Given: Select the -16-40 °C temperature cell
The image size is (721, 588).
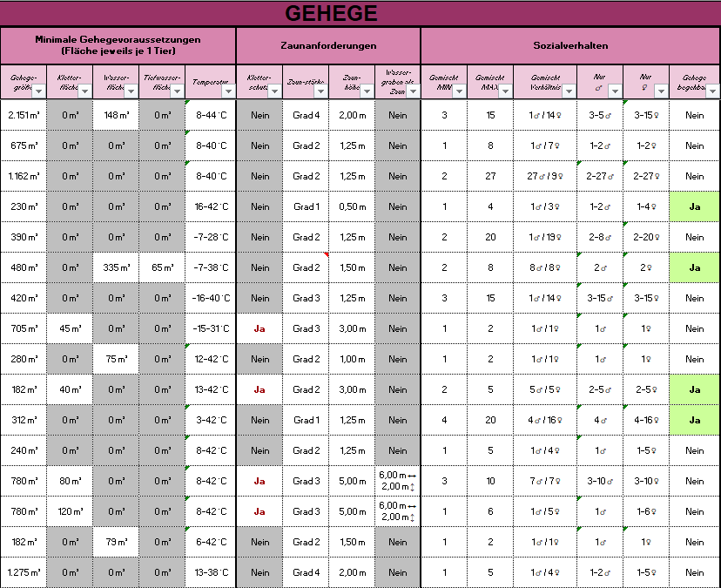Looking at the screenshot, I should click(x=211, y=298).
